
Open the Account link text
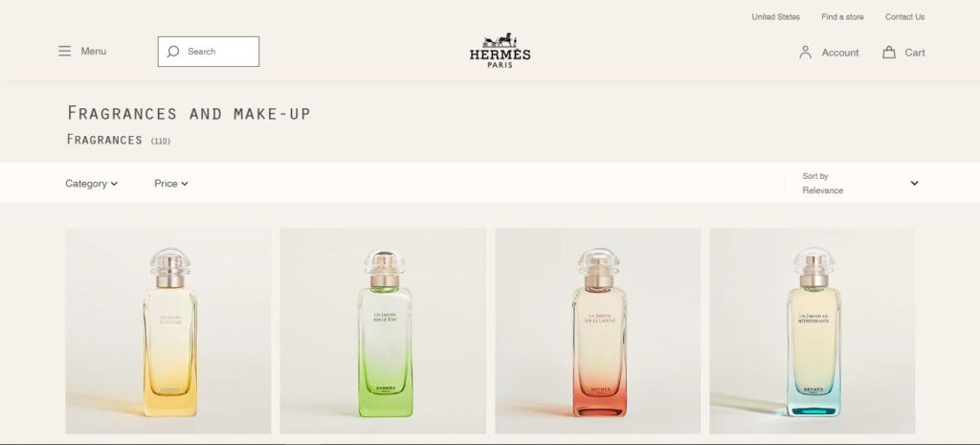click(x=840, y=54)
